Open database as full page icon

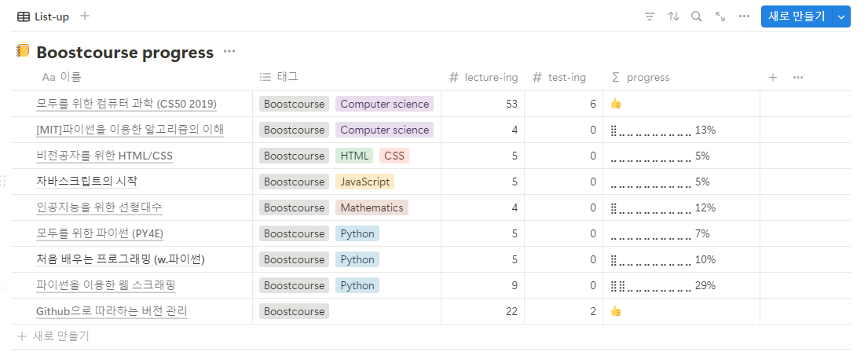[720, 17]
